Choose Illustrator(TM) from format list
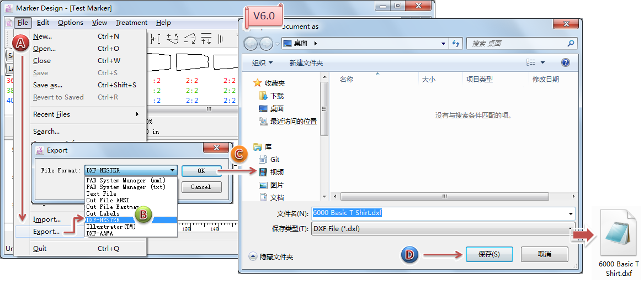Image resolution: width=644 pixels, height=283 pixels. pos(111,227)
